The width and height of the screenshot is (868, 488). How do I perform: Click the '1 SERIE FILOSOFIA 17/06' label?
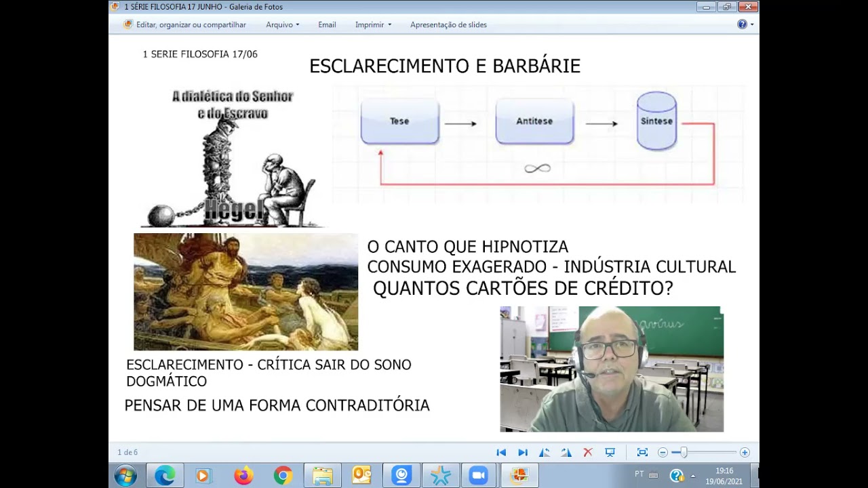tap(200, 54)
